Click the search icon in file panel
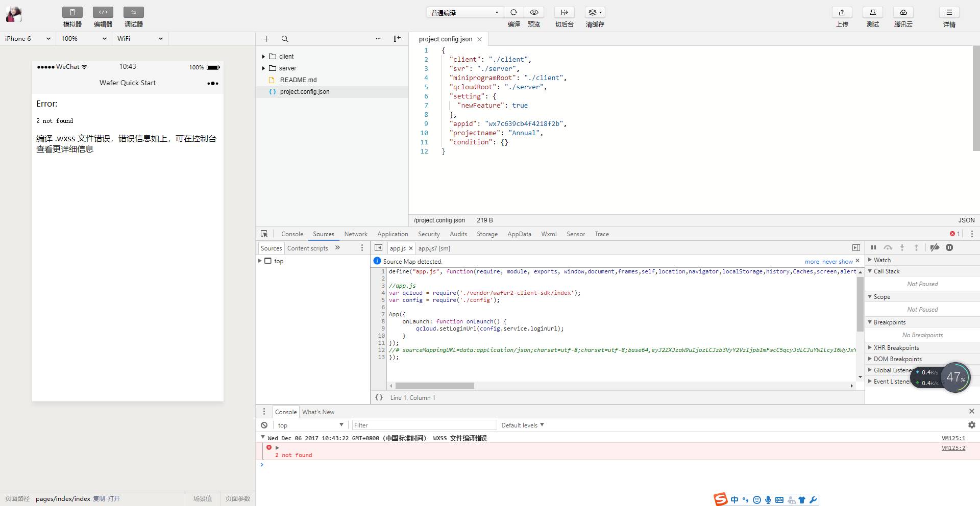 [x=285, y=39]
